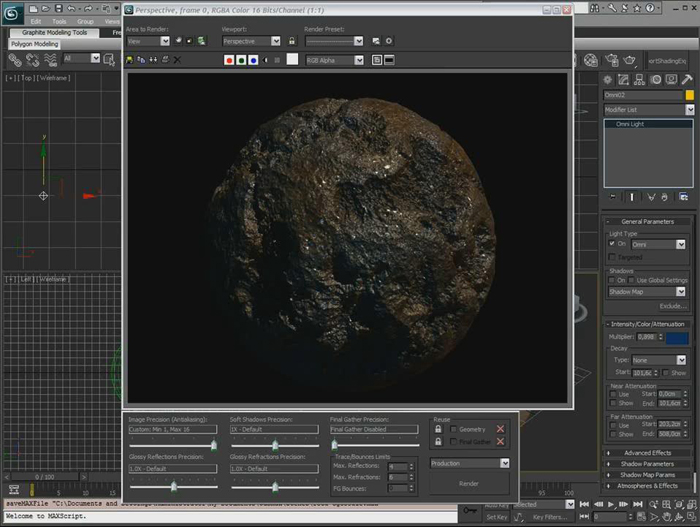This screenshot has height=527, width=700.
Task: Select the Graphite Modeling Tools tab
Action: click(x=54, y=33)
